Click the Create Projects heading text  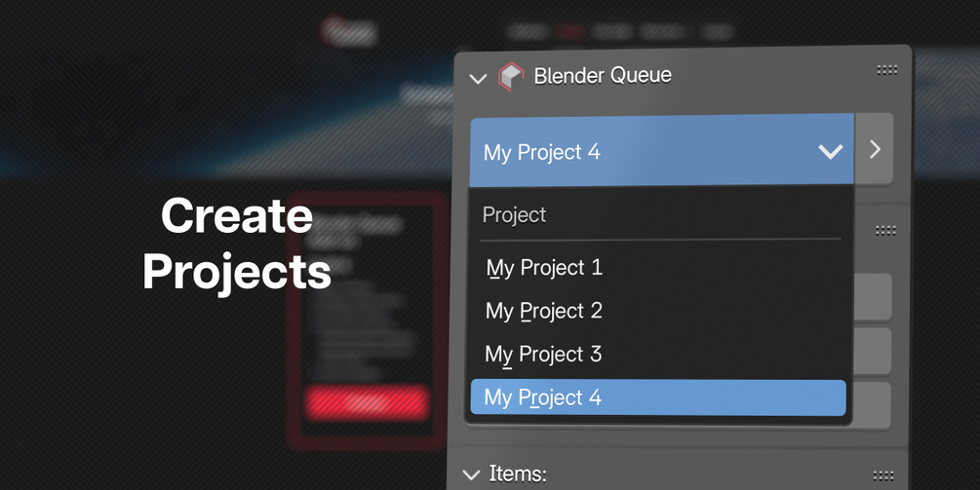click(237, 244)
